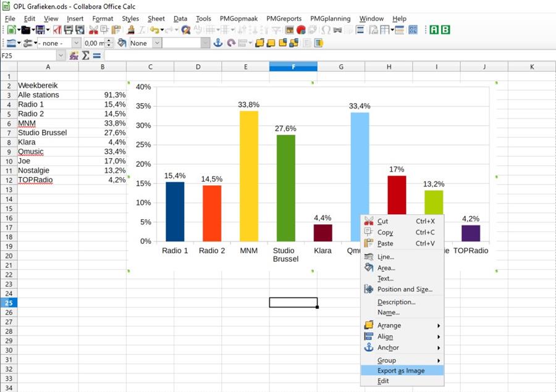Open the PMGreports menu
This screenshot has width=556, height=392.
tap(284, 19)
